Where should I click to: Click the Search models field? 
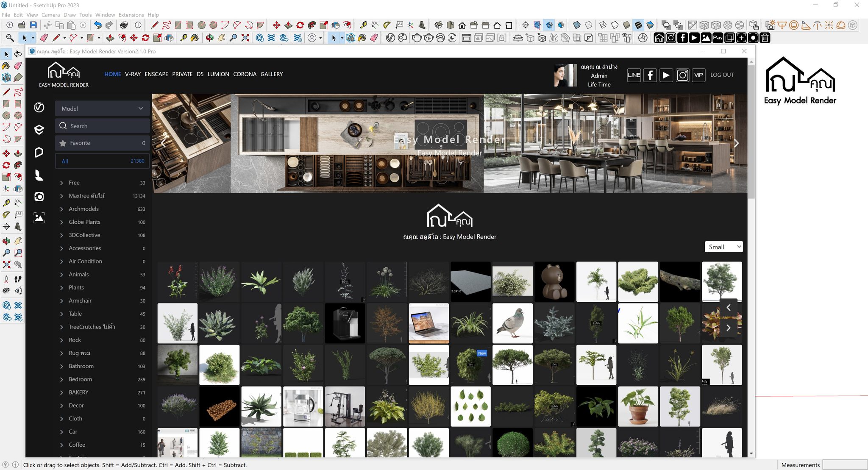102,126
